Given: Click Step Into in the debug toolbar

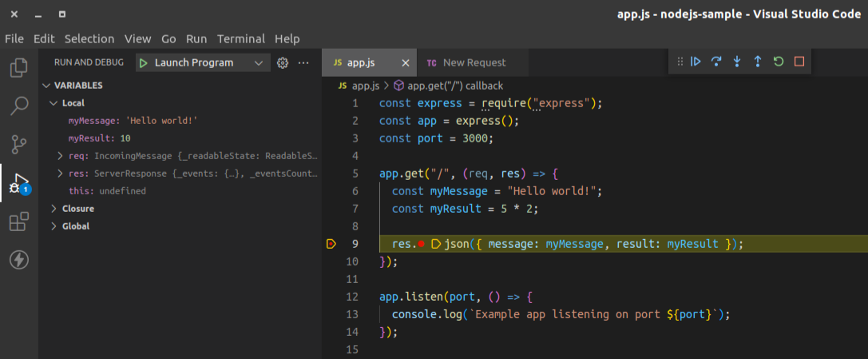Looking at the screenshot, I should tap(737, 62).
